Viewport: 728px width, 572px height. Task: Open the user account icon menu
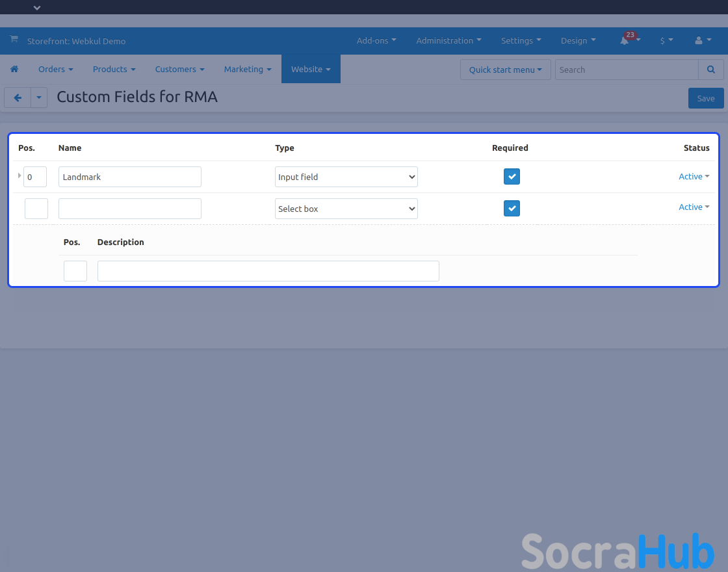point(699,40)
